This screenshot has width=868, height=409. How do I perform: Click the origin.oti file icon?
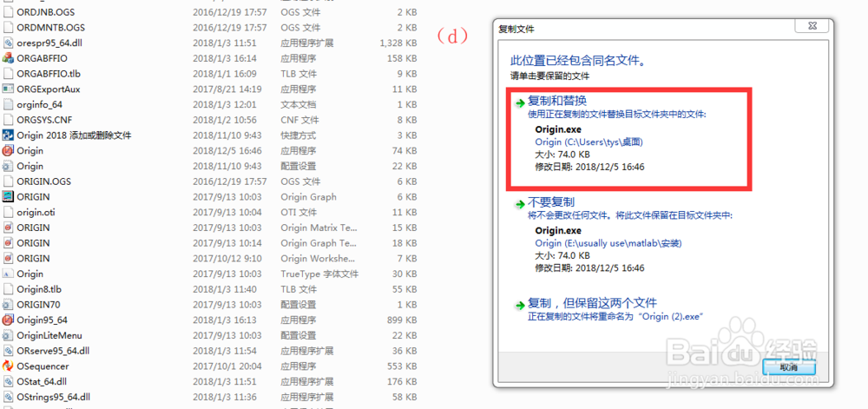point(8,212)
